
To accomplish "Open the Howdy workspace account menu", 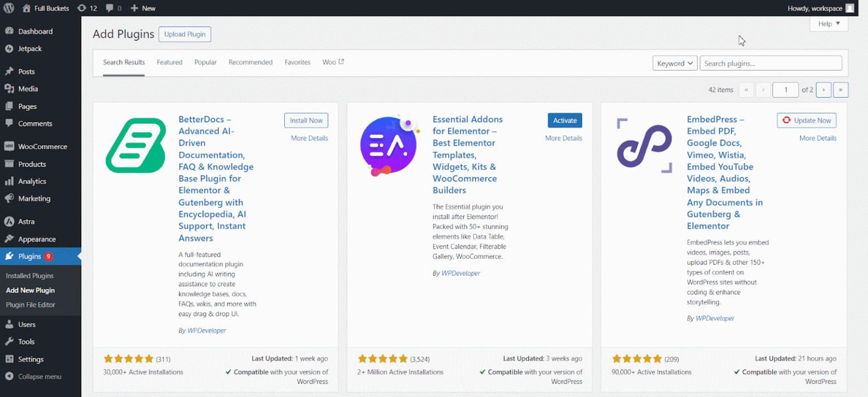I will (x=819, y=8).
